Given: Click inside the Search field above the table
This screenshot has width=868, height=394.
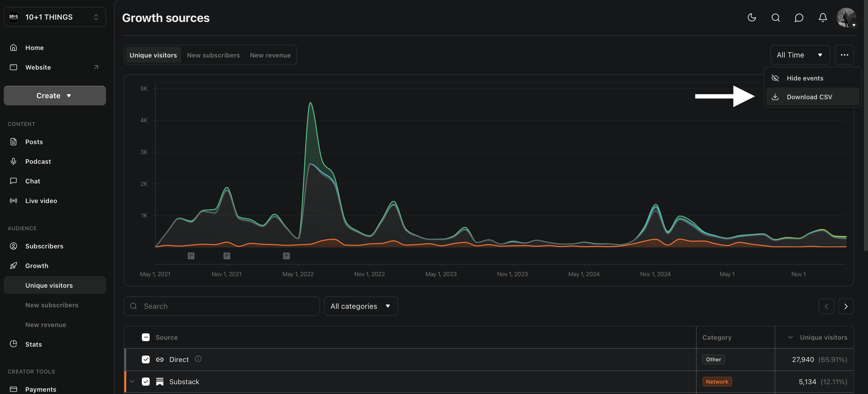Looking at the screenshot, I should point(222,306).
